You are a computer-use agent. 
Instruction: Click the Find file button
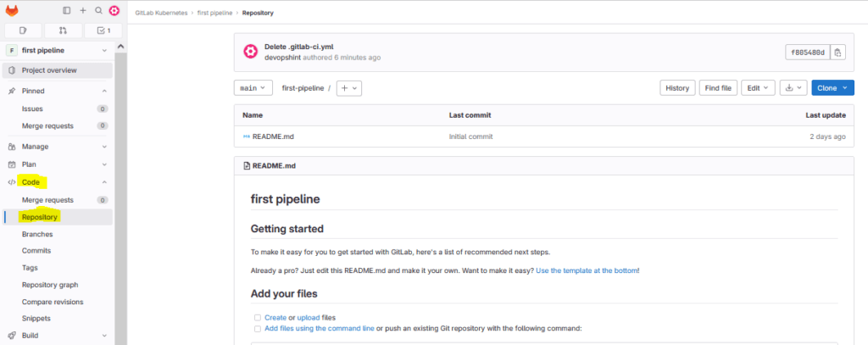[x=718, y=87]
